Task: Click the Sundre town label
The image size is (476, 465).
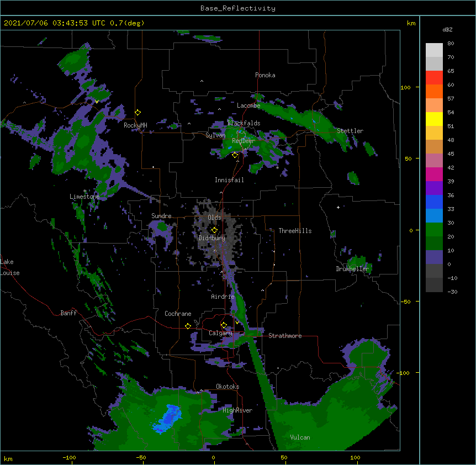Action: click(161, 216)
